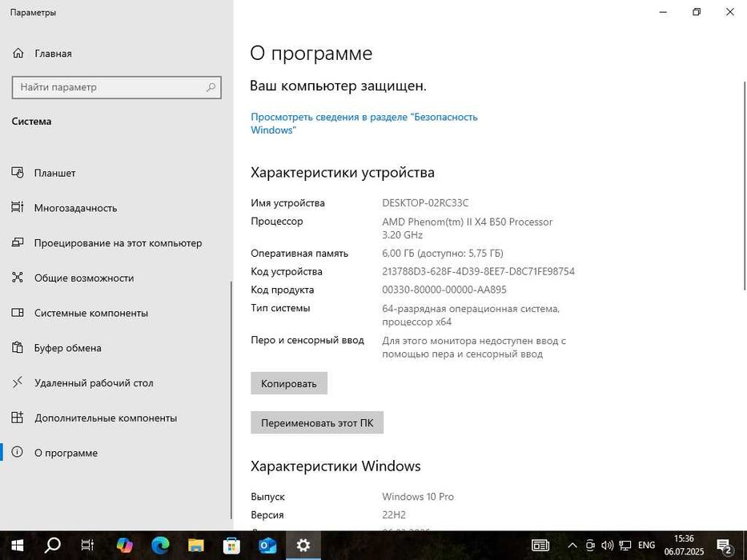Image resolution: width=747 pixels, height=560 pixels.
Task: Click the Найти параметр search field
Action: (116, 87)
